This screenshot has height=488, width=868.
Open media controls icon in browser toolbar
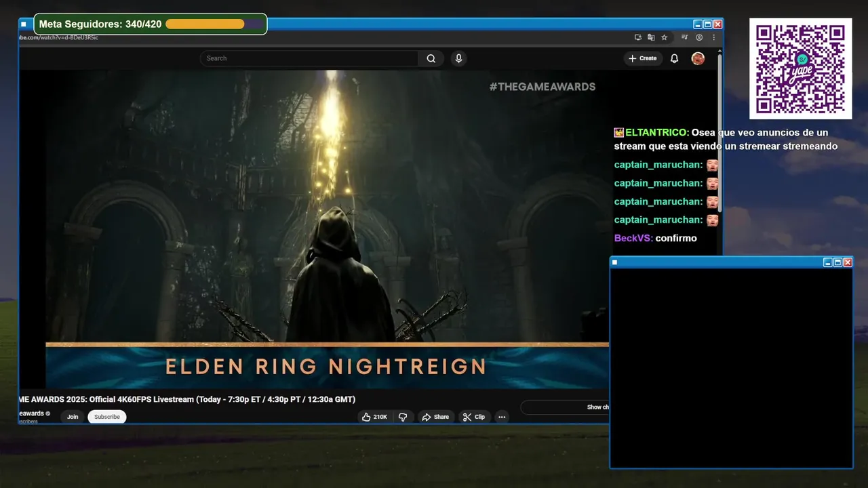point(685,37)
